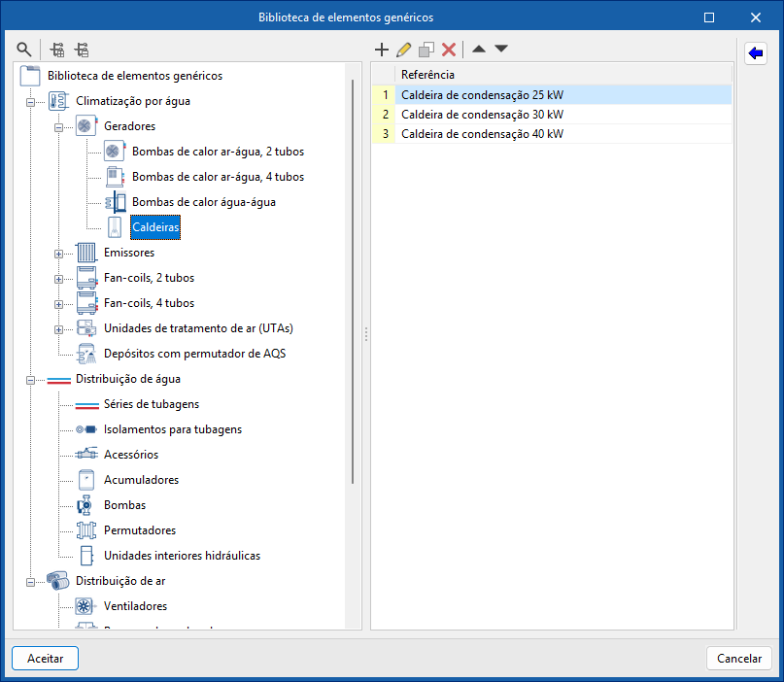Select Bombas de calor água-água item
The height and width of the screenshot is (682, 784).
click(x=203, y=202)
